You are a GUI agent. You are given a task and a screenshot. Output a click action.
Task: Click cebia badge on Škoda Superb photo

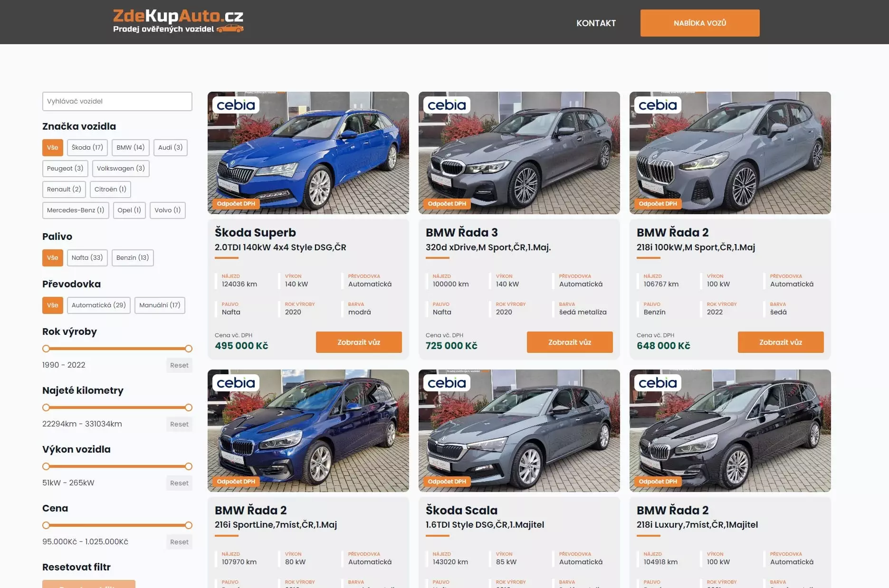point(236,105)
